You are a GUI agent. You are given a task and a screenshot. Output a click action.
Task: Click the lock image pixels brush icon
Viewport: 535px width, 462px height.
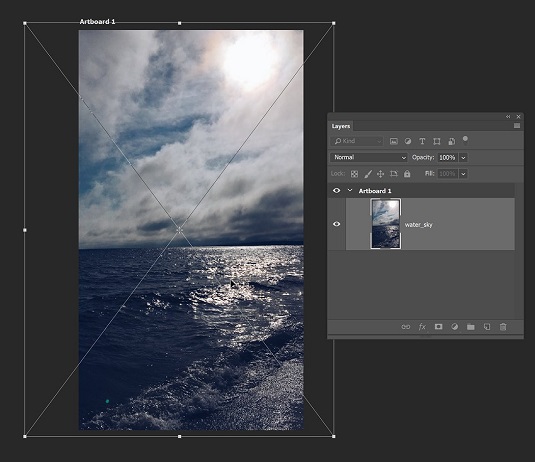click(x=368, y=174)
